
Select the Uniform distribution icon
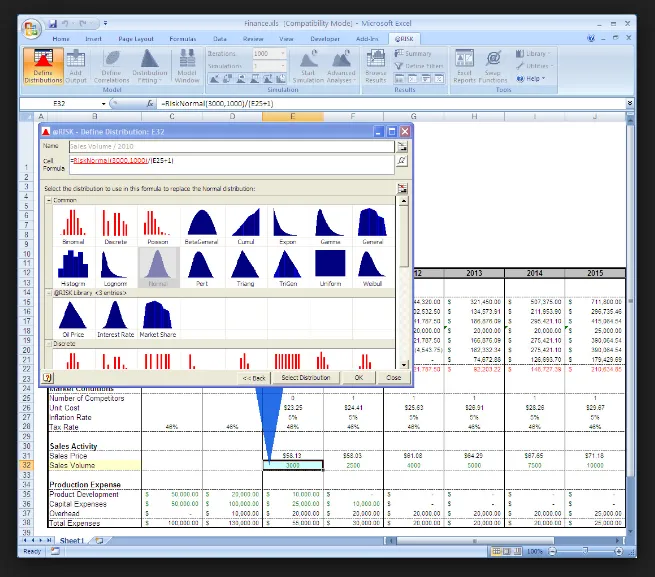[x=330, y=268]
